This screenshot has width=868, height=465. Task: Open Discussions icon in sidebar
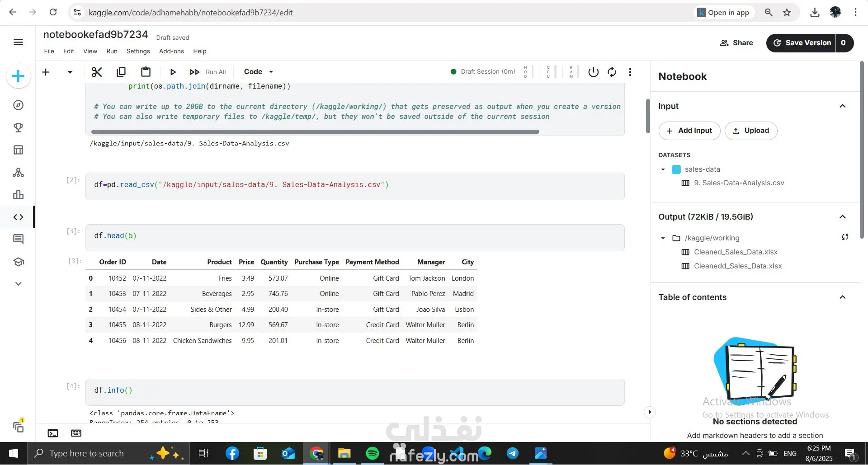coord(18,240)
